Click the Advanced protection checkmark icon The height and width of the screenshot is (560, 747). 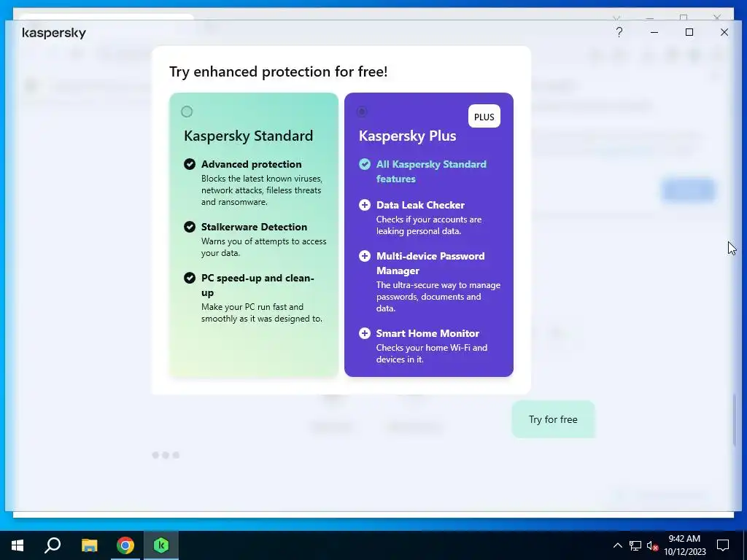190,164
